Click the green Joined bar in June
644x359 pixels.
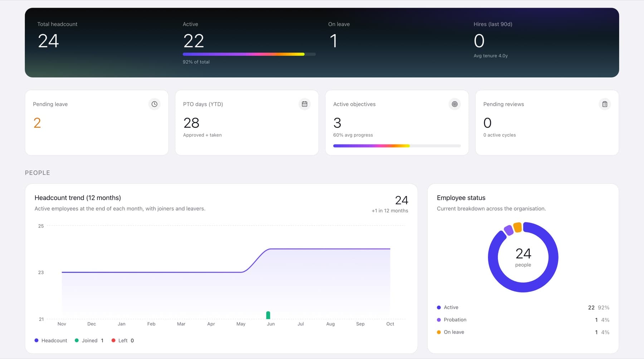coord(268,315)
